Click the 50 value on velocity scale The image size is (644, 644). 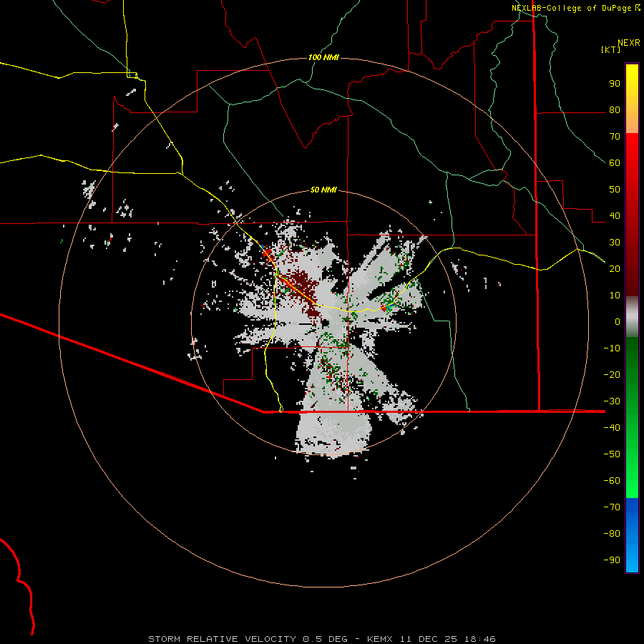point(615,190)
